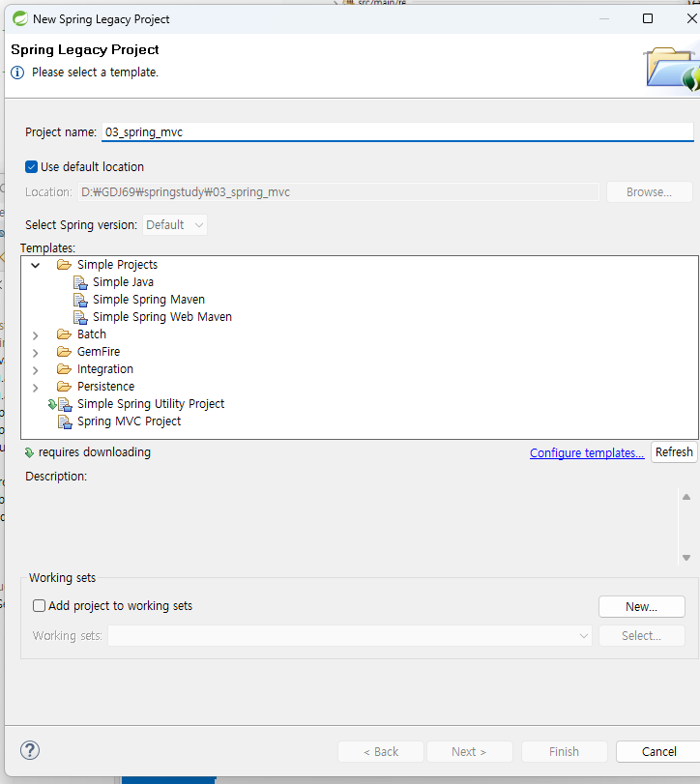Select the Spring MVC Project template

tap(129, 421)
